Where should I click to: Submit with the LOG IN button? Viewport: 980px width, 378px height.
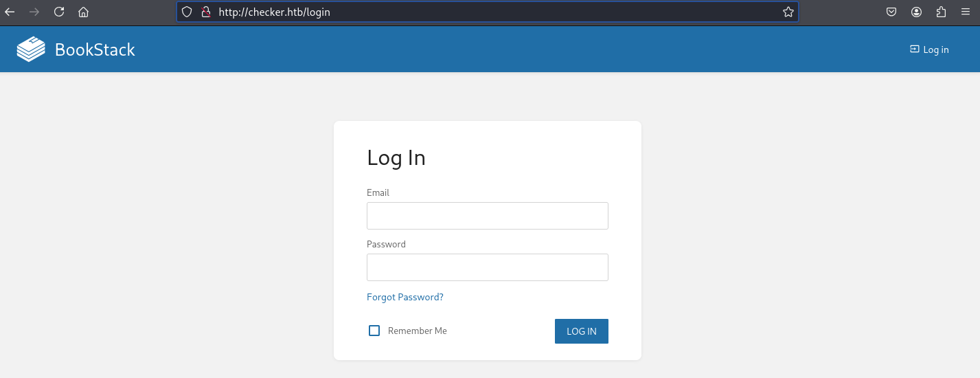tap(582, 331)
